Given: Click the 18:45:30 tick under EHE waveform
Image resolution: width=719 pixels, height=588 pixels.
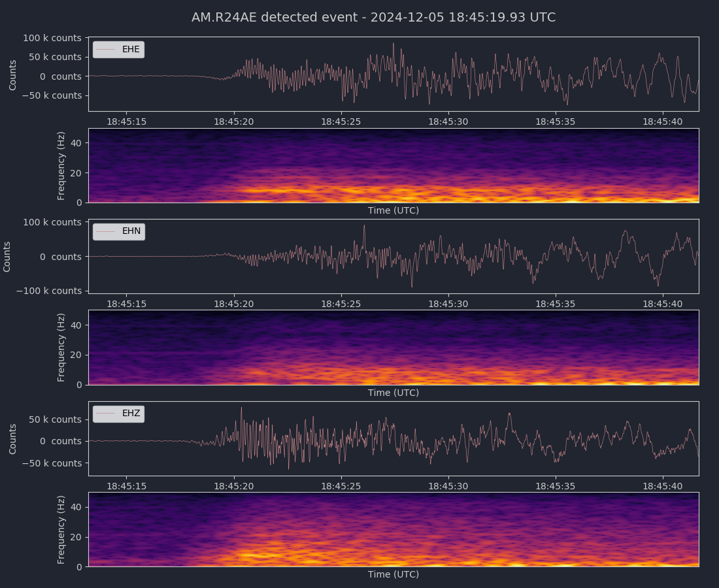Looking at the screenshot, I should click(x=448, y=122).
